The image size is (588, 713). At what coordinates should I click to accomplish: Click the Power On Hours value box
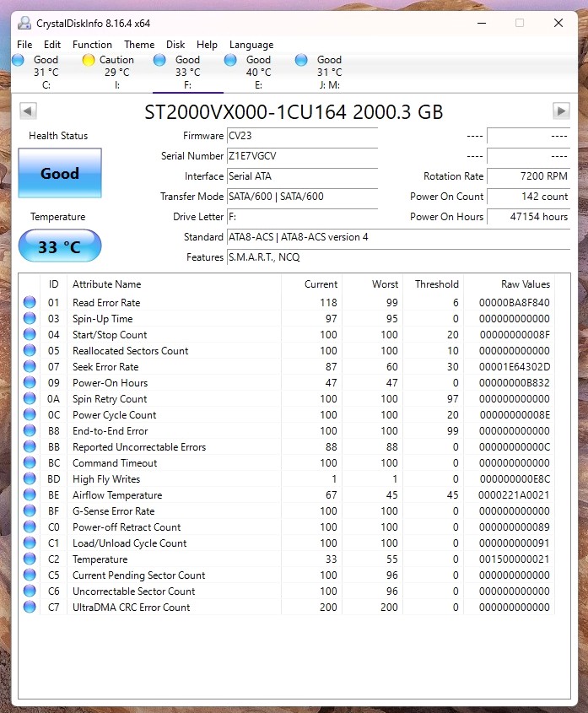528,217
